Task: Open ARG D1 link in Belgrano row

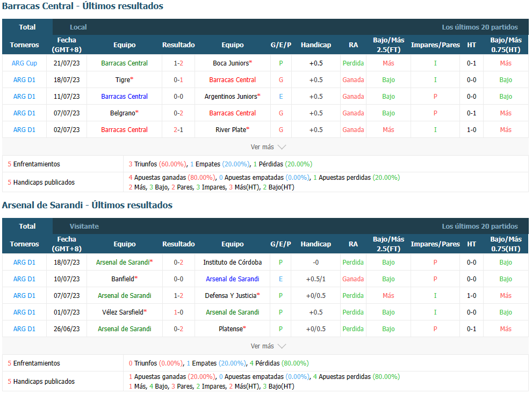Action: point(24,113)
